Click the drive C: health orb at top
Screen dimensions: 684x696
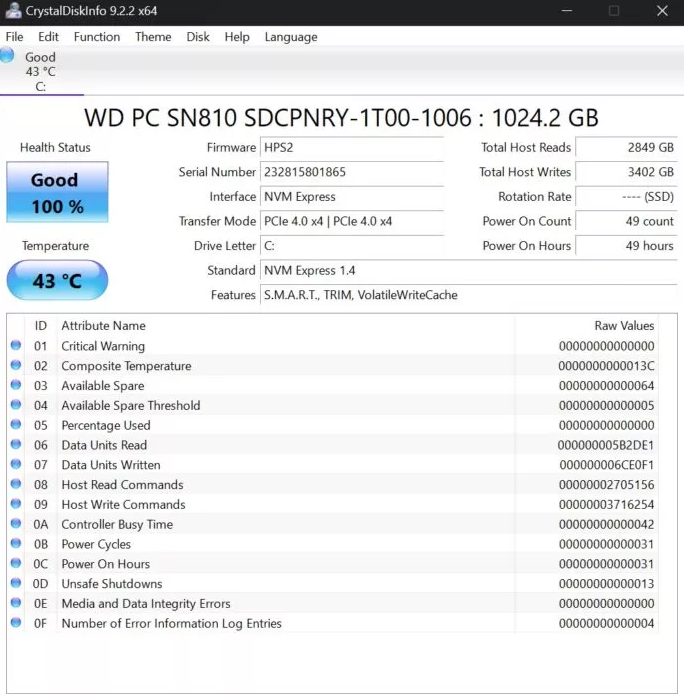pyautogui.click(x=8, y=57)
